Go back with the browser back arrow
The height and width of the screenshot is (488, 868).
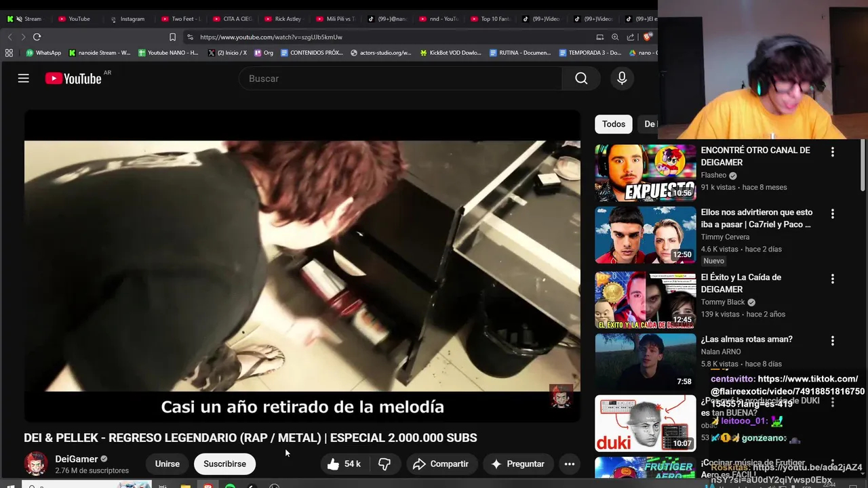[x=10, y=37]
